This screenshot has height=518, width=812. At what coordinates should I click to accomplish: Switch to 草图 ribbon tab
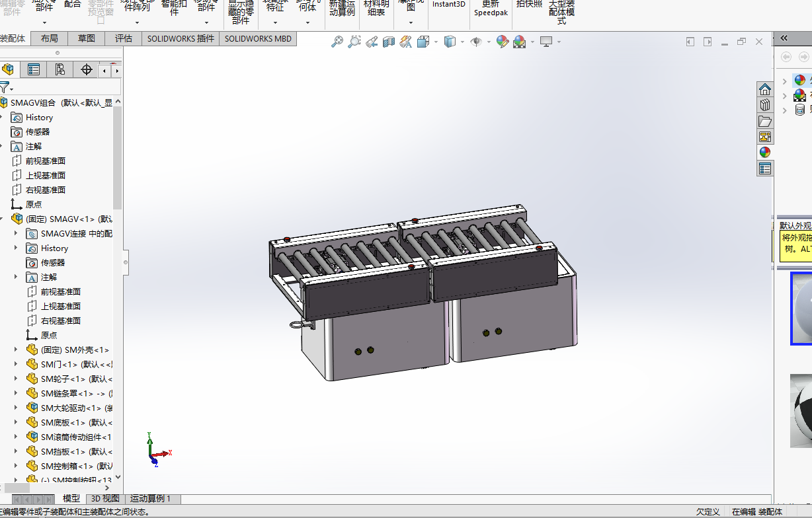pos(86,38)
